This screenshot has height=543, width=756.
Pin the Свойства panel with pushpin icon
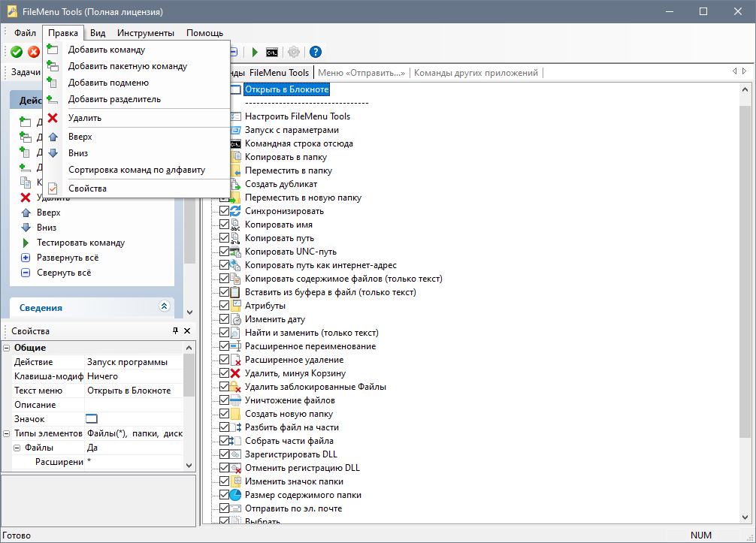point(175,331)
